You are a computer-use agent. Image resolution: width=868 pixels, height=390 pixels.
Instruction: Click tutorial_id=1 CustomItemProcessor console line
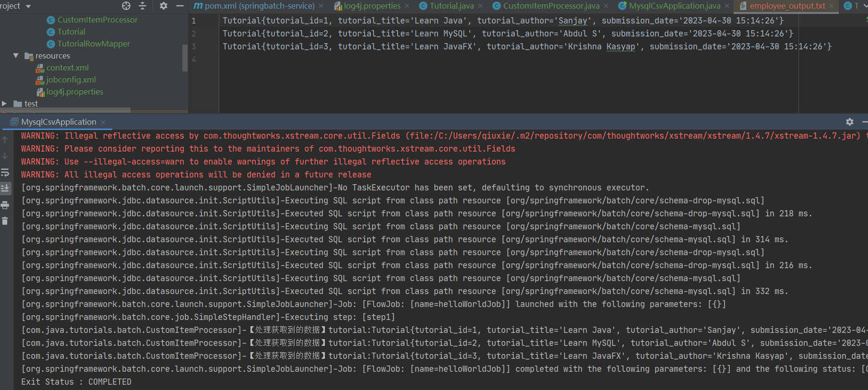pos(444,330)
